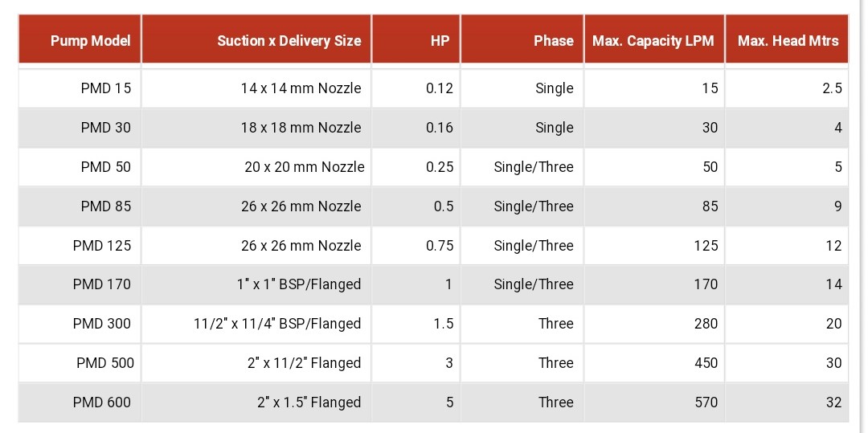This screenshot has height=433, width=868.
Task: Click the PMD 170 model cell
Action: [101, 284]
